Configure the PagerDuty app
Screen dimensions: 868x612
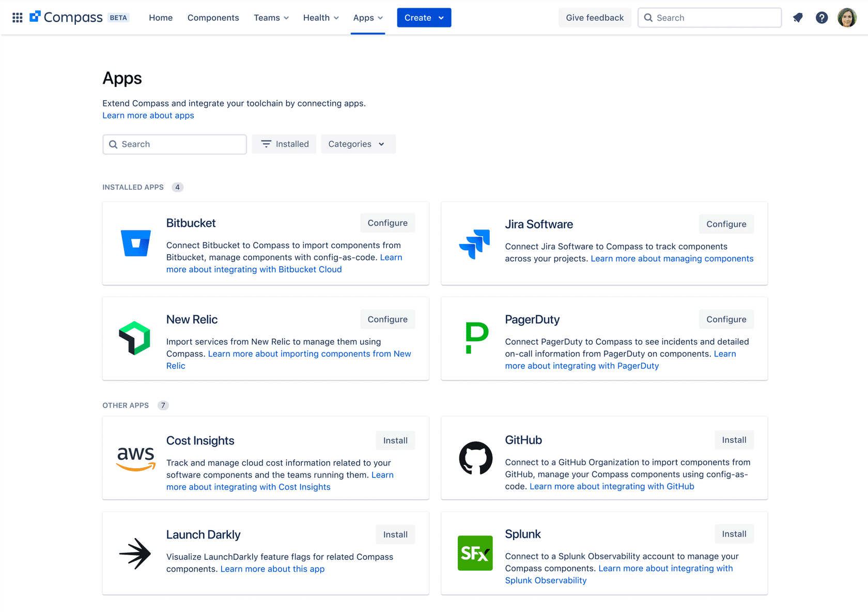click(726, 319)
